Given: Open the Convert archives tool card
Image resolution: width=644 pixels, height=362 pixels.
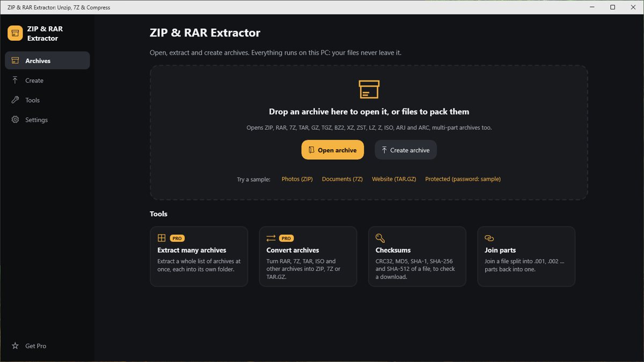Looking at the screenshot, I should click(x=308, y=256).
